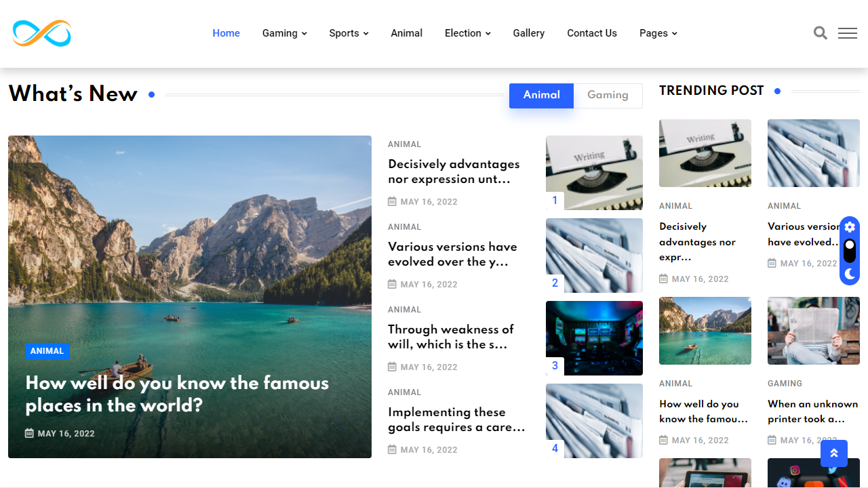
Task: Open the floating settings gear icon
Action: (850, 227)
